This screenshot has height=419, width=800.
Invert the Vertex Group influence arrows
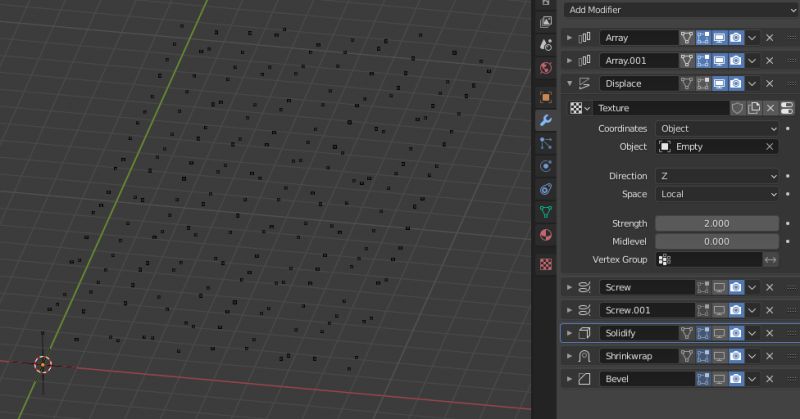pyautogui.click(x=770, y=260)
